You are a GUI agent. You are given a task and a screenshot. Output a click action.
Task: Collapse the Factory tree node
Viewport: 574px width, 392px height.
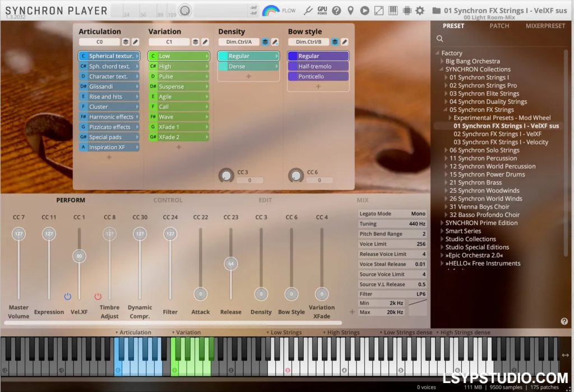pos(437,53)
